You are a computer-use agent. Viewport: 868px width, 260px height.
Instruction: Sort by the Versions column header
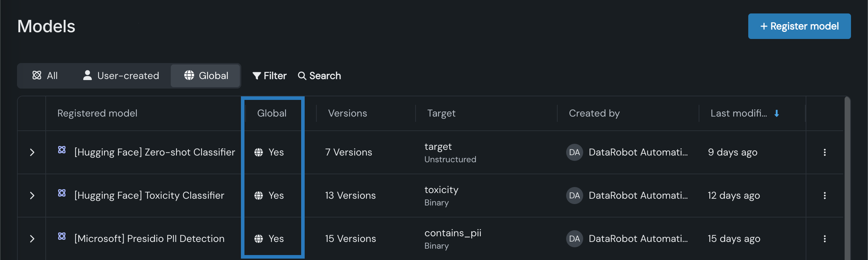click(x=348, y=113)
